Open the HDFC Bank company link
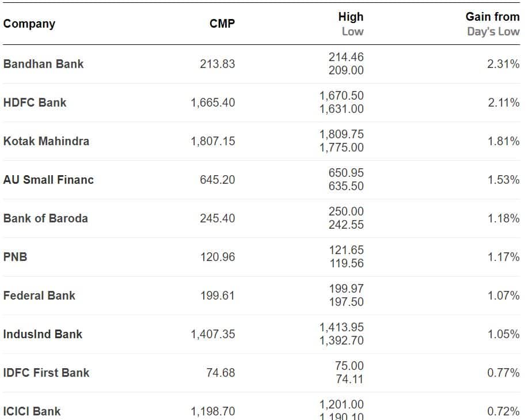The height and width of the screenshot is (420, 528). point(35,103)
